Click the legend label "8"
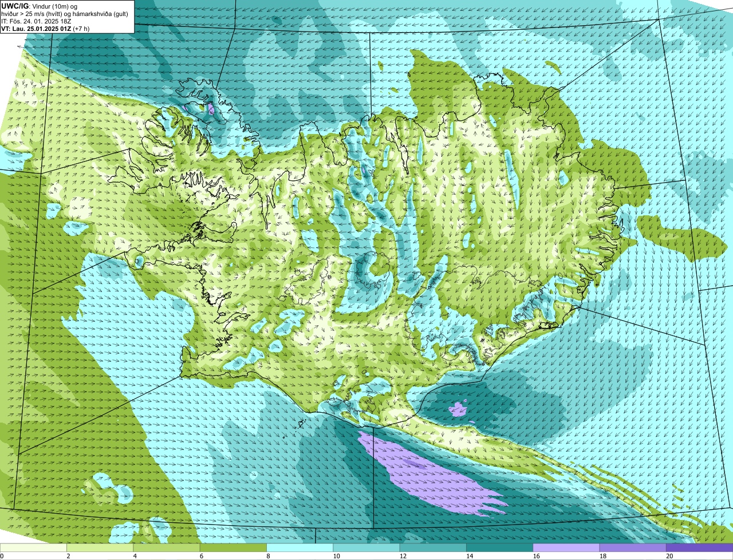The width and height of the screenshot is (733, 560). 268,556
